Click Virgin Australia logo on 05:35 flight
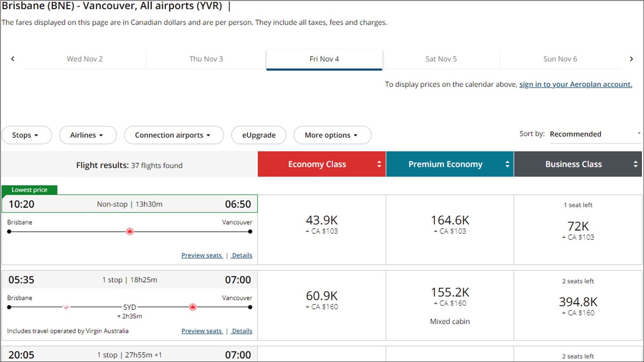This screenshot has height=362, width=644. [66, 307]
